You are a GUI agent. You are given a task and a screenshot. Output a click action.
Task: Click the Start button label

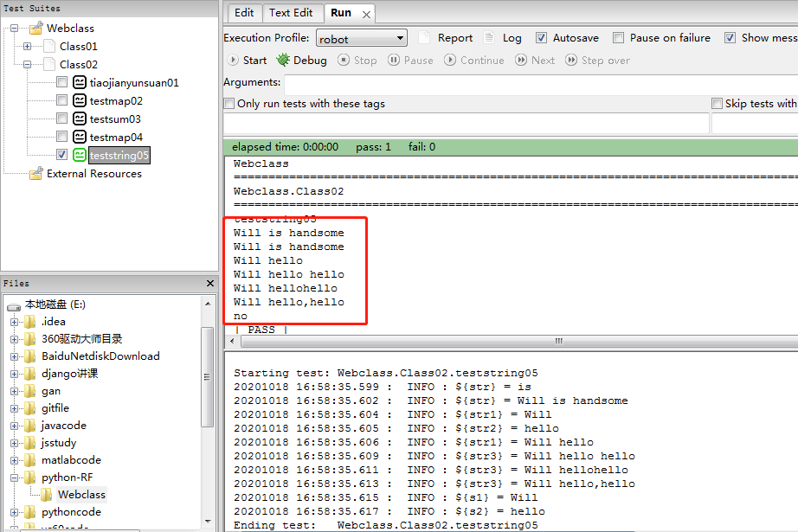[x=255, y=60]
